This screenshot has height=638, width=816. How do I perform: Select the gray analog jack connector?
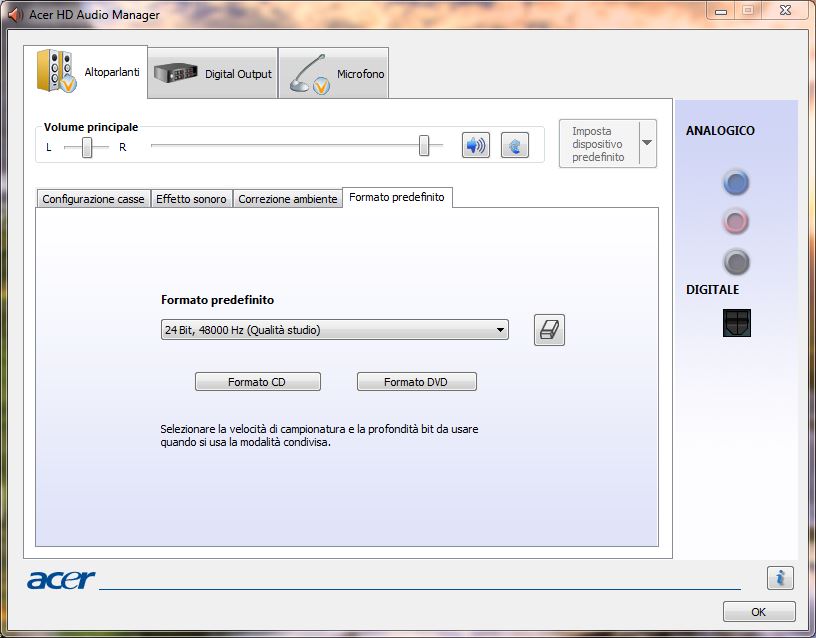[x=736, y=262]
